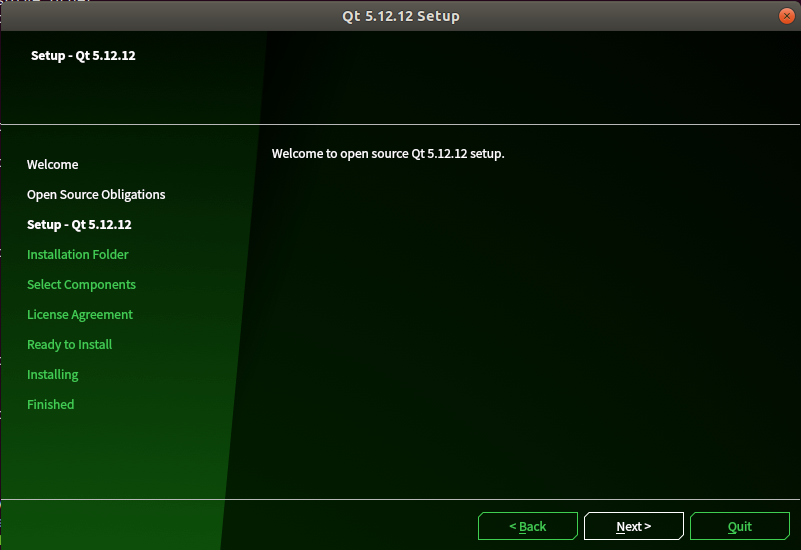Click the Back button
801x550 pixels.
[528, 526]
